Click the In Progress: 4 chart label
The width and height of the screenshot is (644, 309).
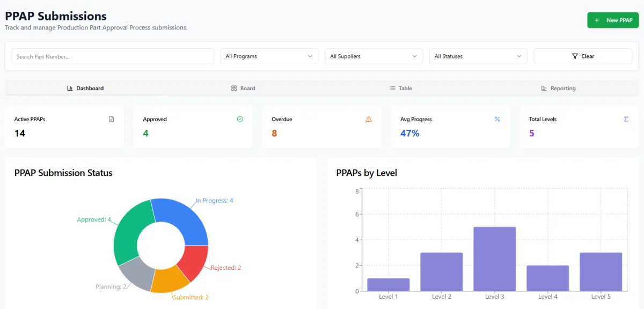pos(214,201)
